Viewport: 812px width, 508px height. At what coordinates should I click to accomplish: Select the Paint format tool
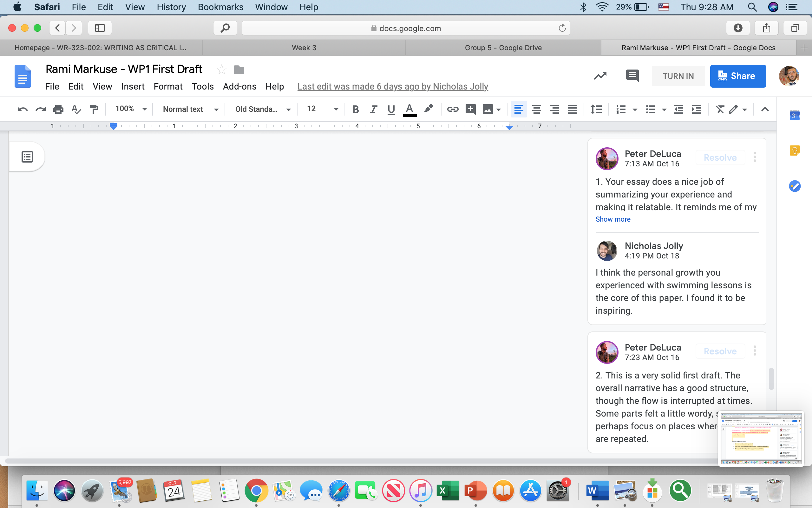click(94, 109)
